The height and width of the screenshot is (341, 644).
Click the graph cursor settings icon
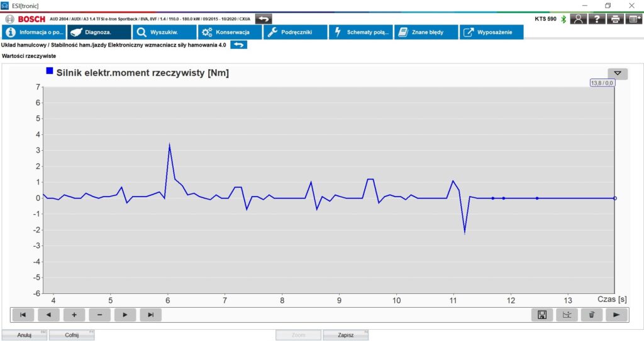567,315
